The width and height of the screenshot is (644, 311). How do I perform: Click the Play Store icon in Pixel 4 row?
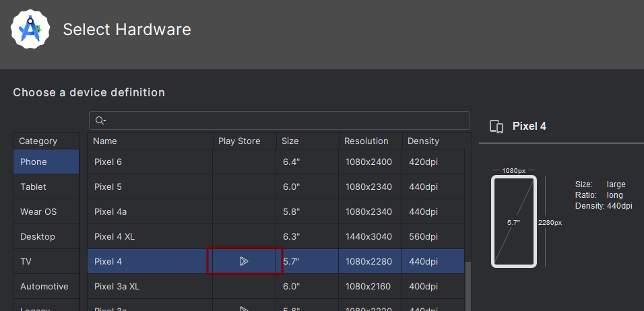(244, 261)
